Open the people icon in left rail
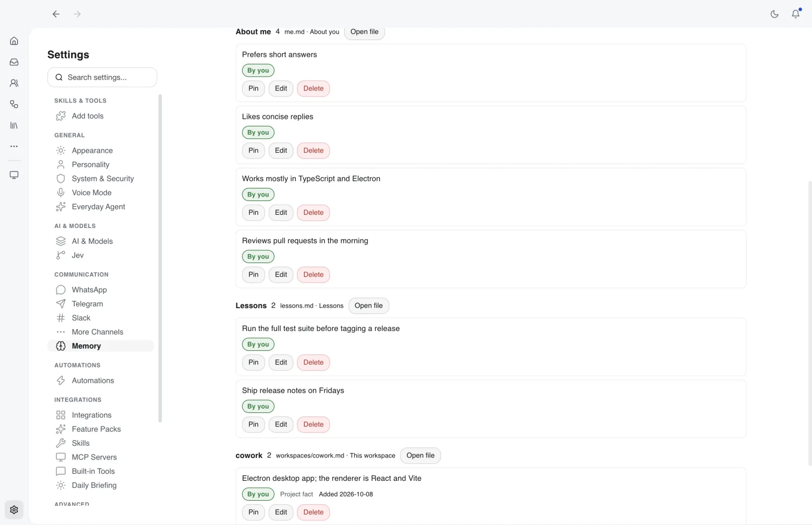812x525 pixels. click(14, 83)
